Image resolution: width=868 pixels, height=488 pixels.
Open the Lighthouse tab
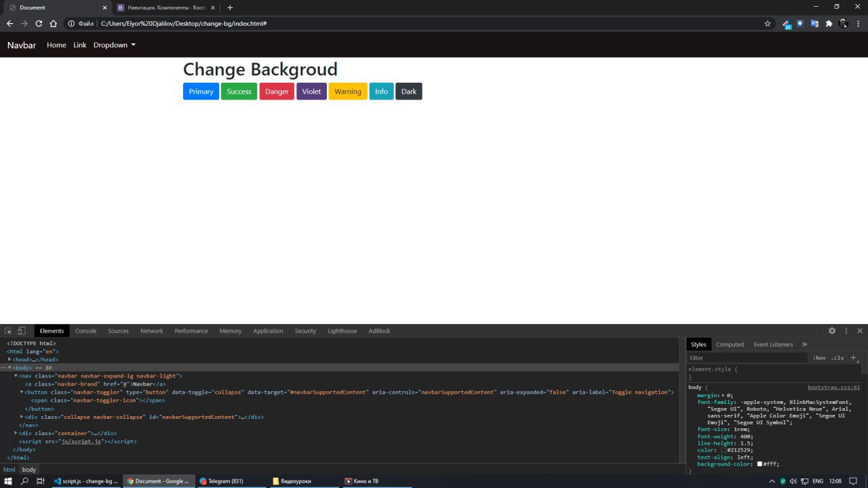(342, 331)
